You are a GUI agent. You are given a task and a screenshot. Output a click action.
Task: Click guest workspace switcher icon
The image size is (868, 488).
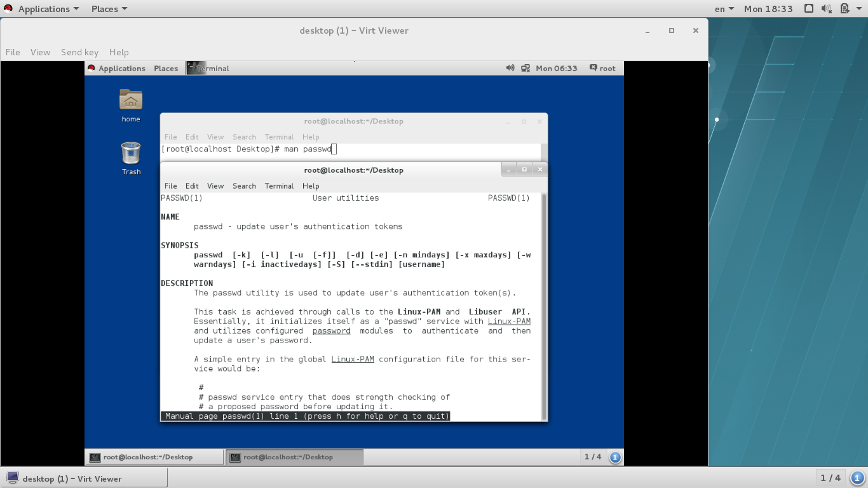tap(614, 457)
